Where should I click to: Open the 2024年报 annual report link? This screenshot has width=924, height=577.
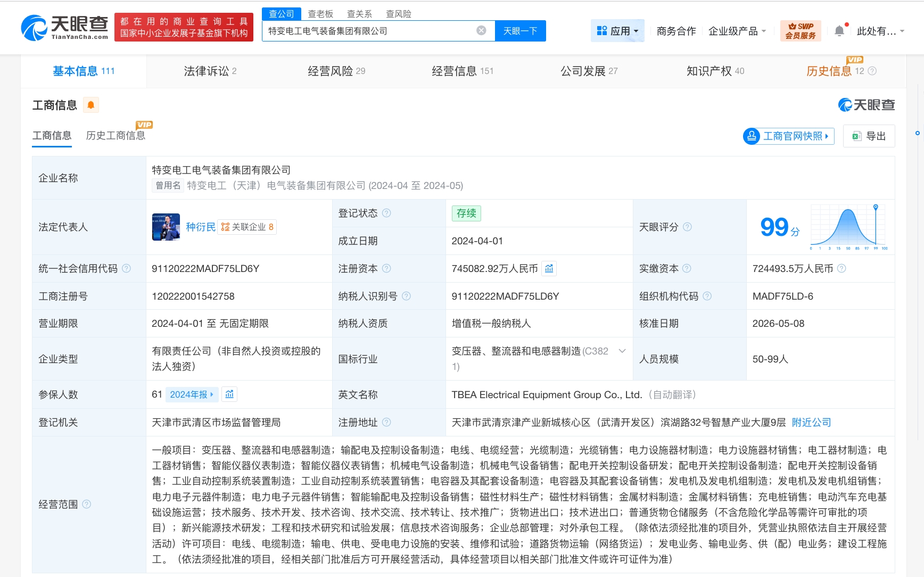(192, 394)
